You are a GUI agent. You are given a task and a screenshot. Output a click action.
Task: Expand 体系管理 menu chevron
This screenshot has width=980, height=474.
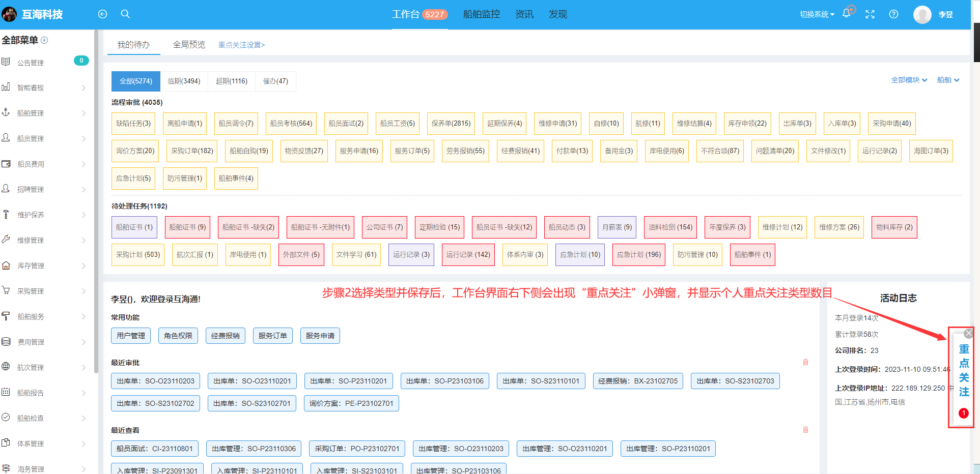[83, 444]
